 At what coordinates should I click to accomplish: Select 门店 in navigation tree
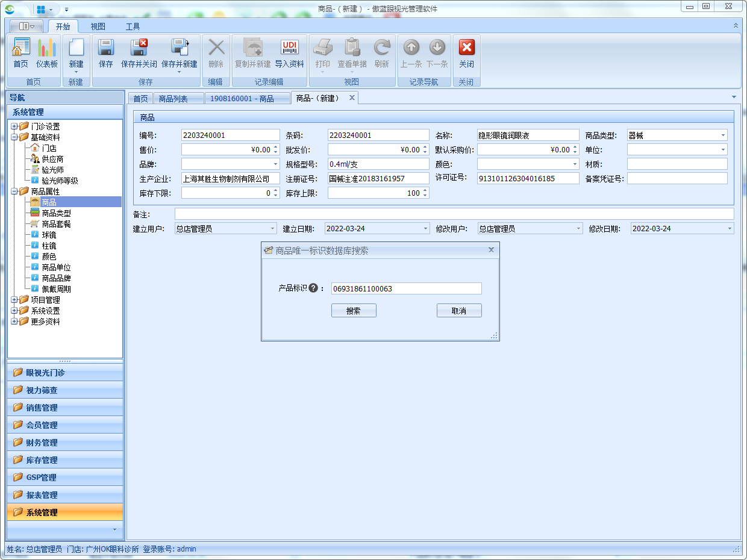click(49, 148)
